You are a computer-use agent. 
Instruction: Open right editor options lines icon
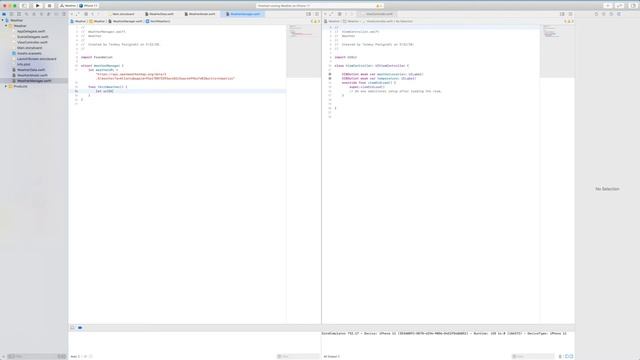pos(562,14)
